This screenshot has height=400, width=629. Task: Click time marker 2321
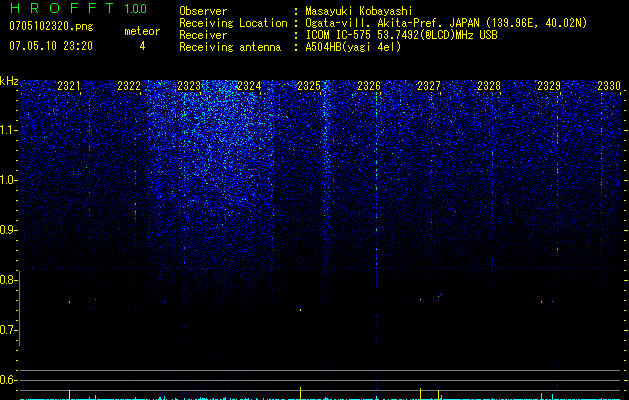[69, 85]
